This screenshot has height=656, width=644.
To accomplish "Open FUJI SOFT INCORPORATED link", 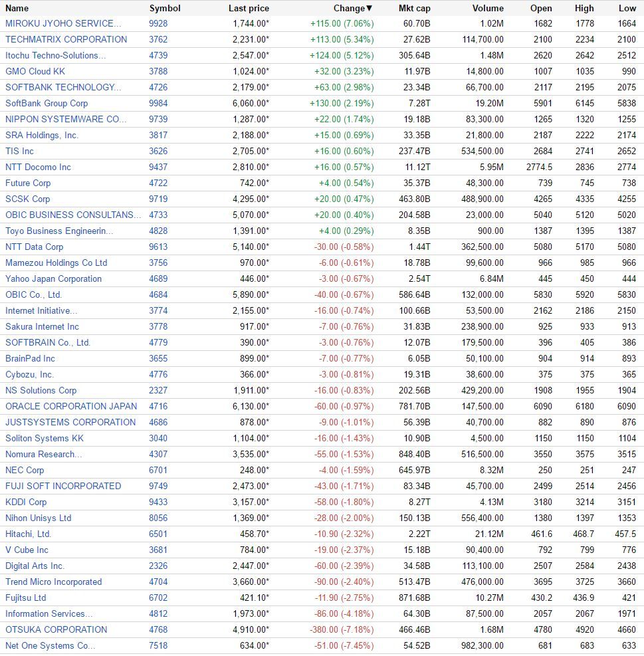I will [63, 486].
